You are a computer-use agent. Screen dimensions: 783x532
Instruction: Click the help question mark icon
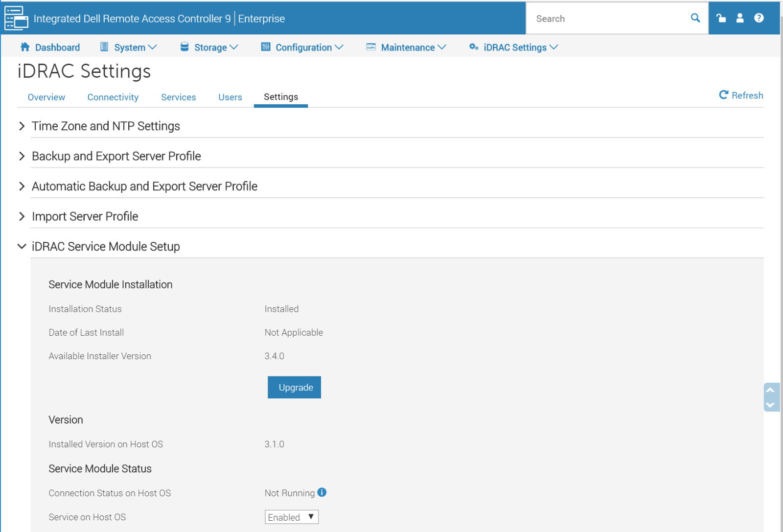(759, 18)
